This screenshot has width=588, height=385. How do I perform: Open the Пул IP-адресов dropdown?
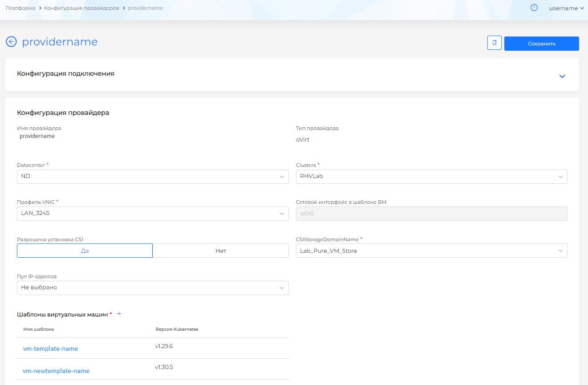tap(153, 288)
